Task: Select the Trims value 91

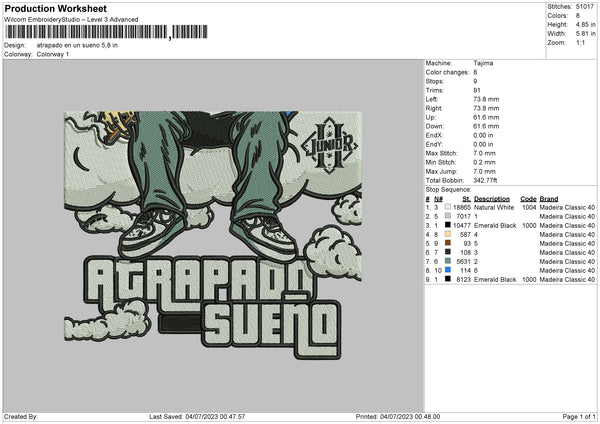Action: pyautogui.click(x=477, y=90)
